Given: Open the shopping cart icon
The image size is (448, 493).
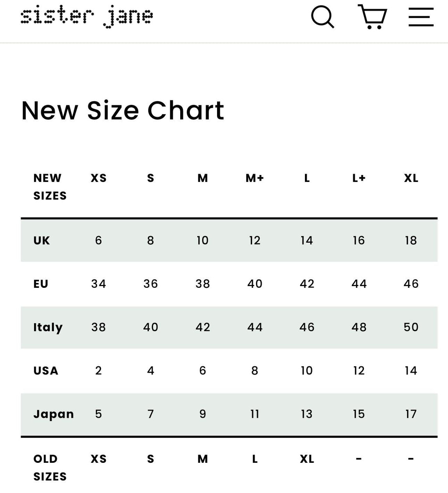Looking at the screenshot, I should pos(372,17).
